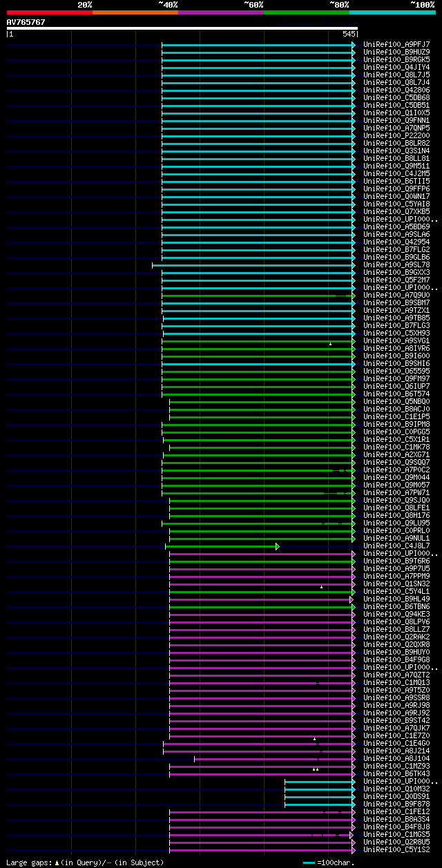Image resolution: width=442 pixels, height=868 pixels.
Task: Click the red 20% identity legend bar
Action: (x=49, y=12)
